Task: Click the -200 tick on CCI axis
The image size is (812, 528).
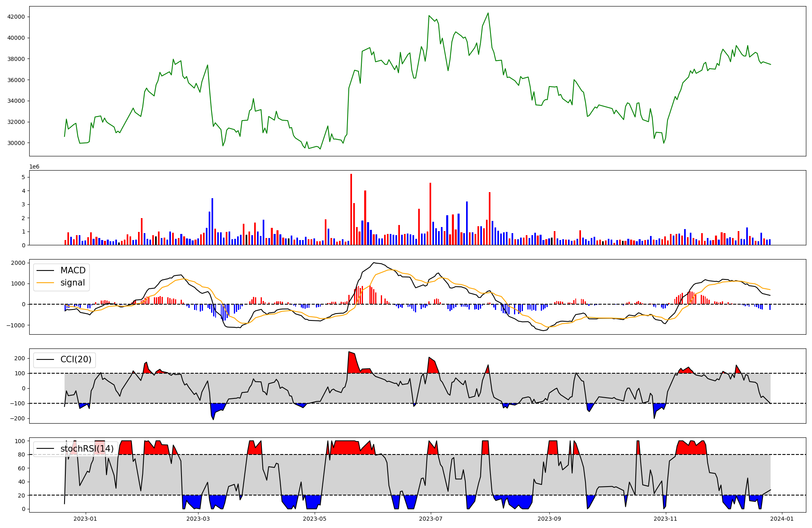Action: pyautogui.click(x=18, y=418)
